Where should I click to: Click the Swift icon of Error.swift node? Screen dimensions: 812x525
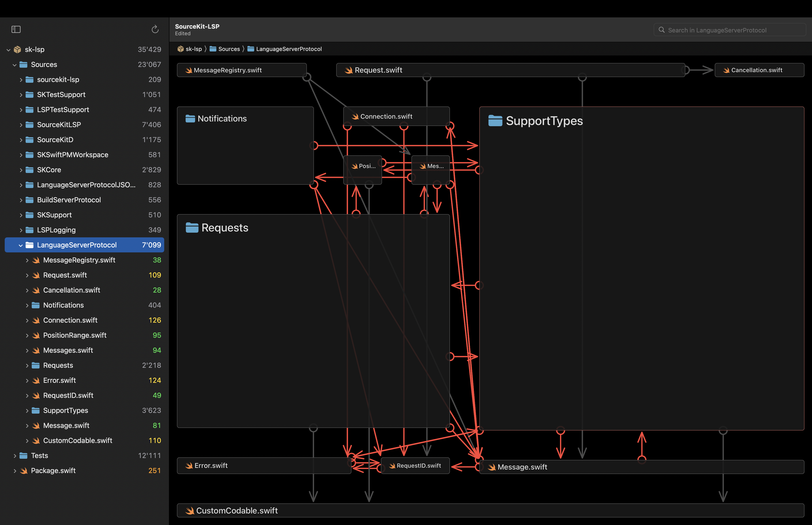pyautogui.click(x=189, y=466)
